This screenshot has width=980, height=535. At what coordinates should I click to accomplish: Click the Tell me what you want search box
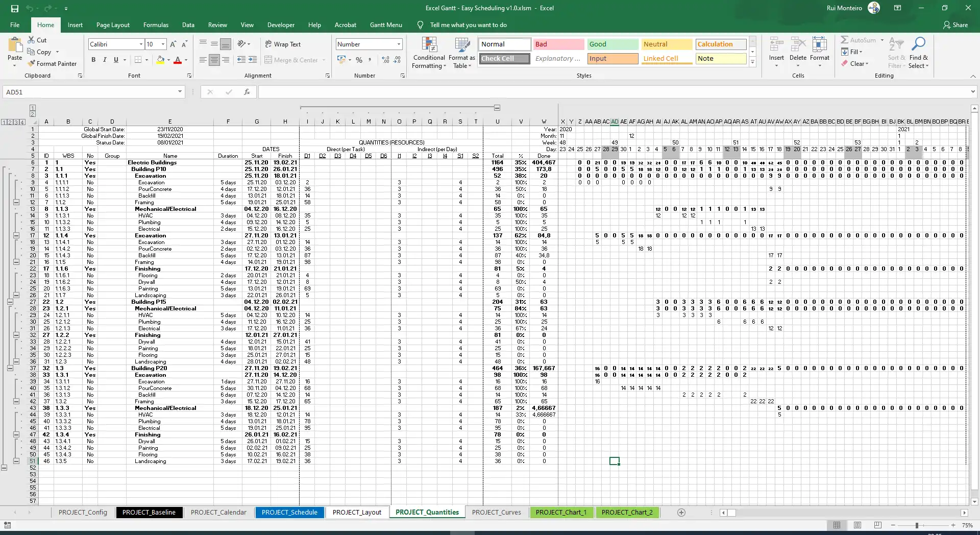[468, 25]
